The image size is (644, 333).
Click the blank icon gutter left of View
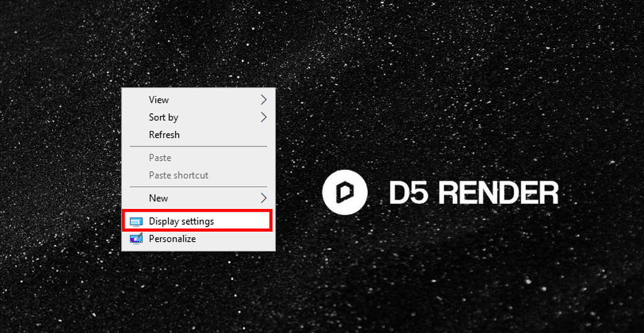click(x=135, y=99)
